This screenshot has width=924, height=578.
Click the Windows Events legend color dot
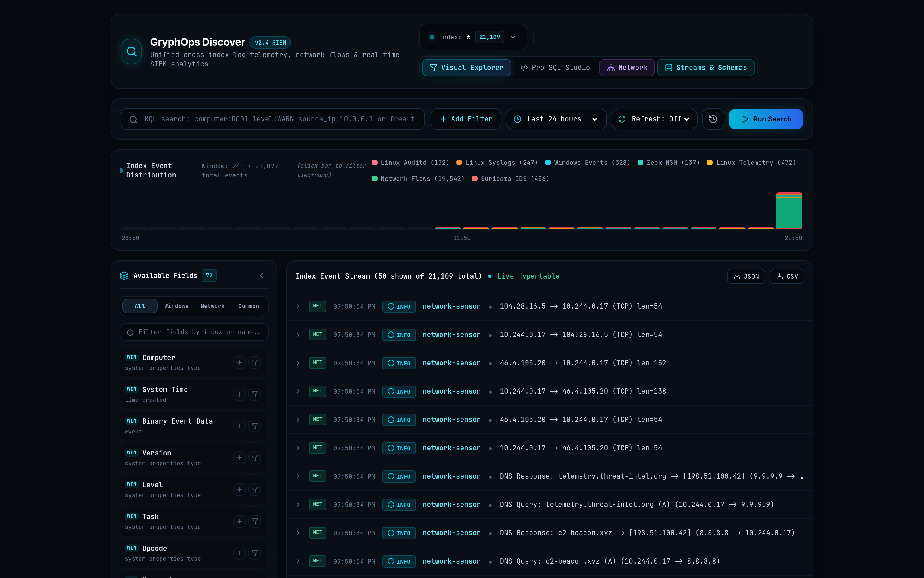548,162
